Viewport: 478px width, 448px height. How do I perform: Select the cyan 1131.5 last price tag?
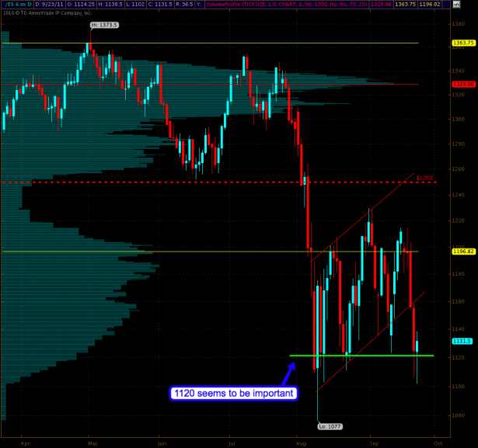462,341
